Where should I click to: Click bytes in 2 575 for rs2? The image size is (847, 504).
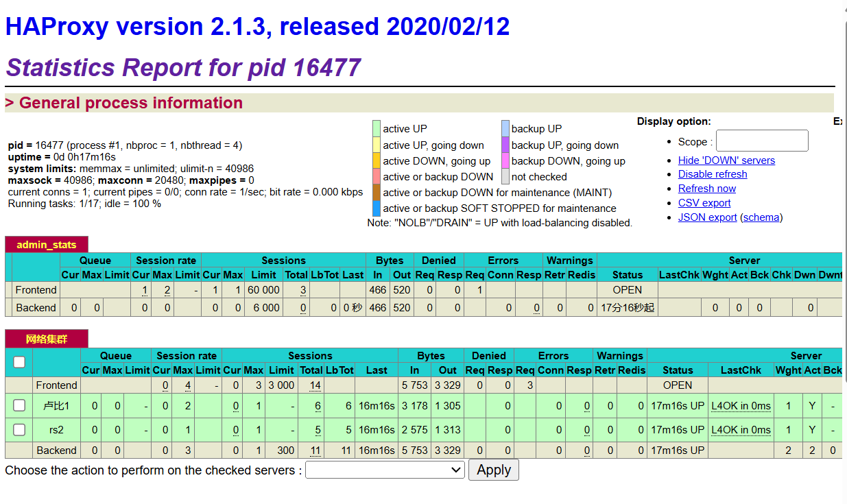(x=414, y=430)
